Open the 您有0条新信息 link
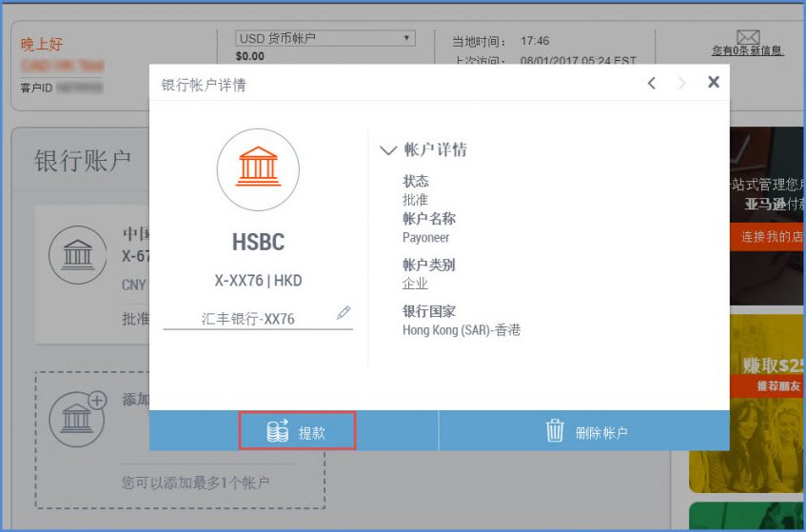The height and width of the screenshot is (532, 806). (x=747, y=50)
